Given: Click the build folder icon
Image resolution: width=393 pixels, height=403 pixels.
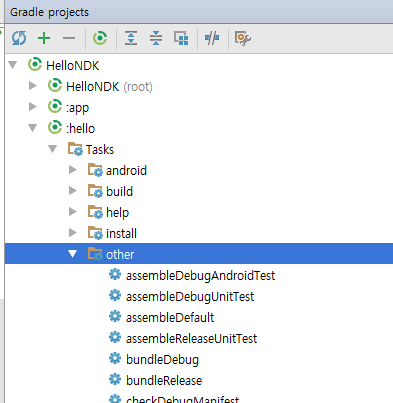Looking at the screenshot, I should (x=95, y=191).
